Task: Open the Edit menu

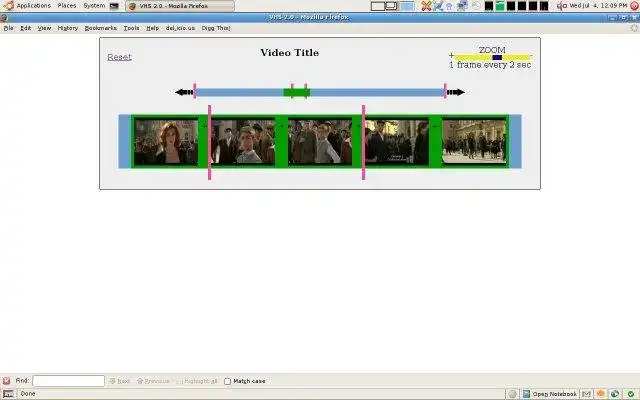Action: [26, 28]
